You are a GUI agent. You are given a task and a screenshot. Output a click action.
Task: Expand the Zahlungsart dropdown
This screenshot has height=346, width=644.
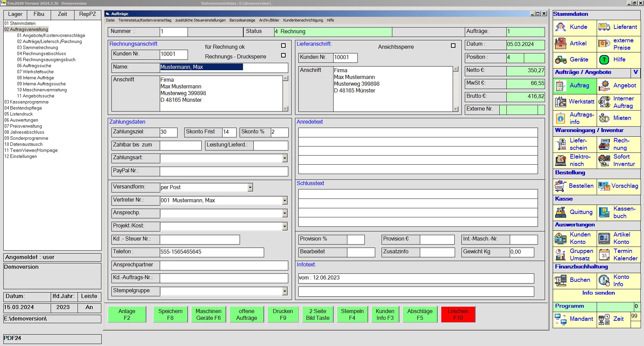coord(285,158)
